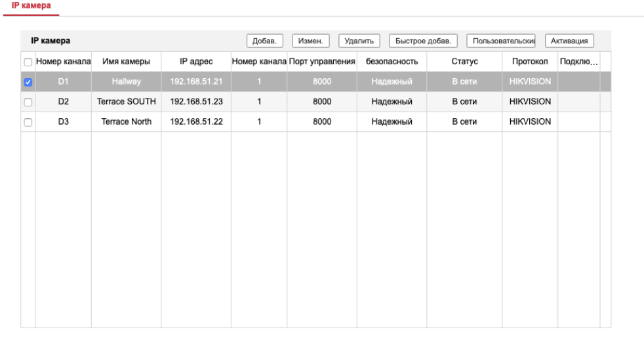Check the D3 Terrace North checkbox
This screenshot has width=644, height=344.
[28, 122]
